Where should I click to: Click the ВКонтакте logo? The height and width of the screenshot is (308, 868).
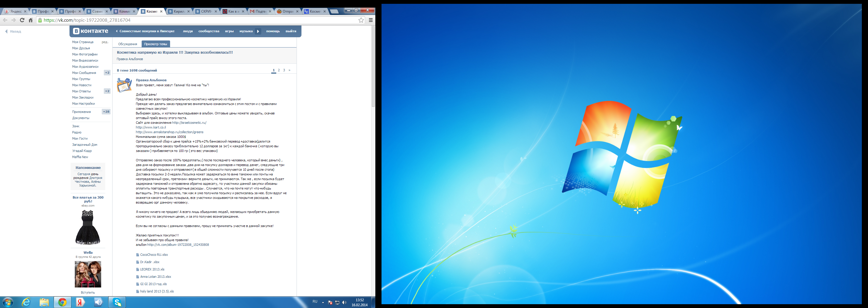point(91,31)
